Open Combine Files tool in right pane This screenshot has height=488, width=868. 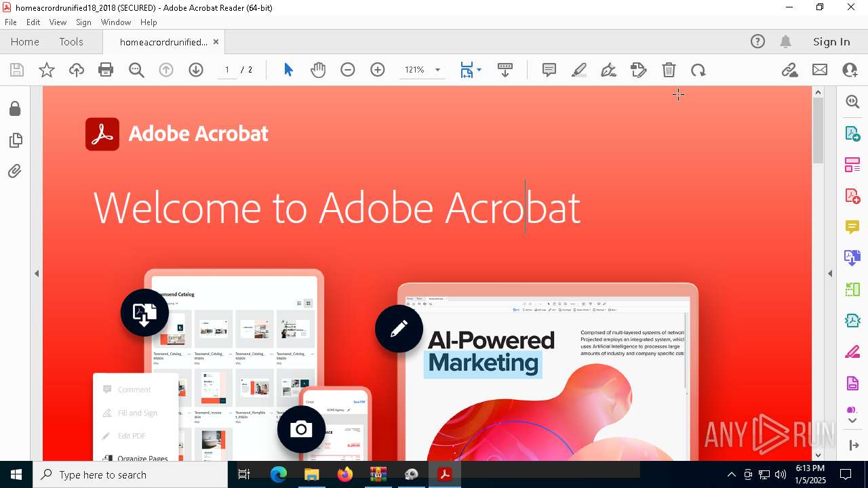tap(852, 258)
